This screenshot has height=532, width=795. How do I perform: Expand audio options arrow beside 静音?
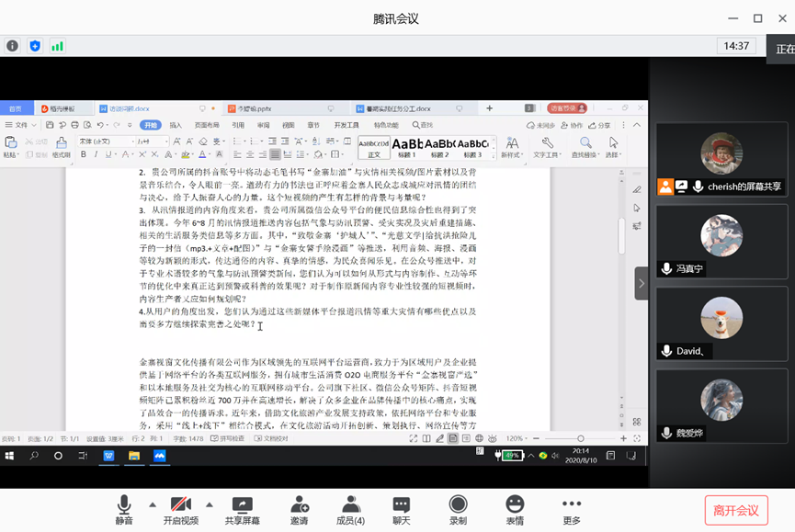(x=153, y=504)
